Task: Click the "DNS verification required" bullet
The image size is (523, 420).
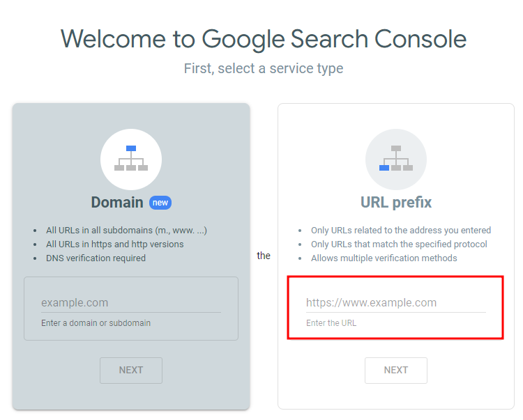Action: 96,258
